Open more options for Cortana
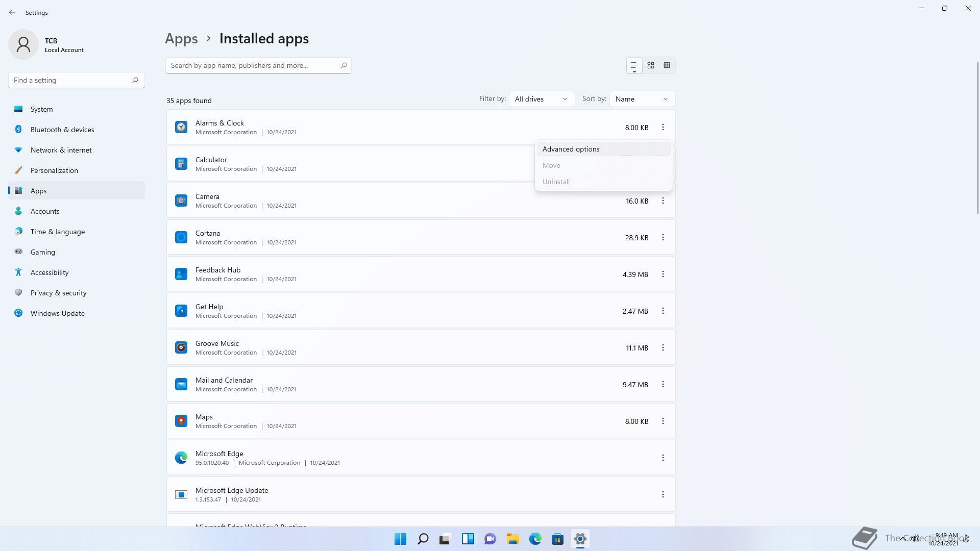 coord(663,237)
